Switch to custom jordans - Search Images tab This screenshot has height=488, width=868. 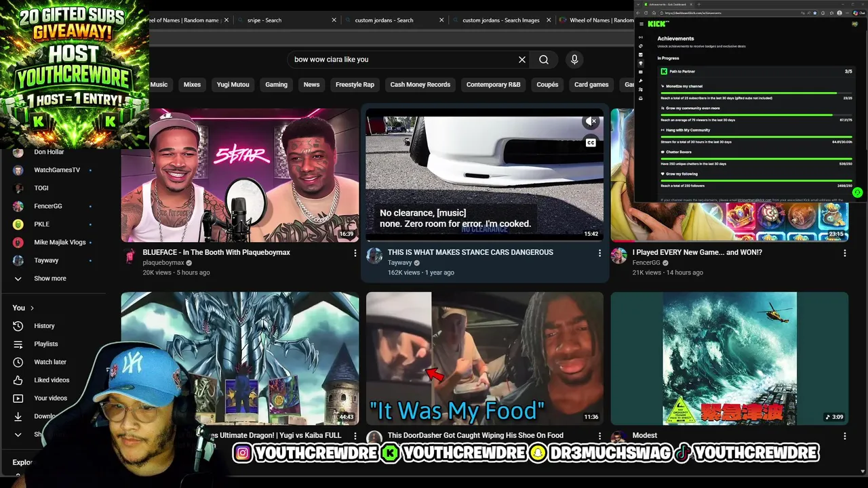point(500,20)
